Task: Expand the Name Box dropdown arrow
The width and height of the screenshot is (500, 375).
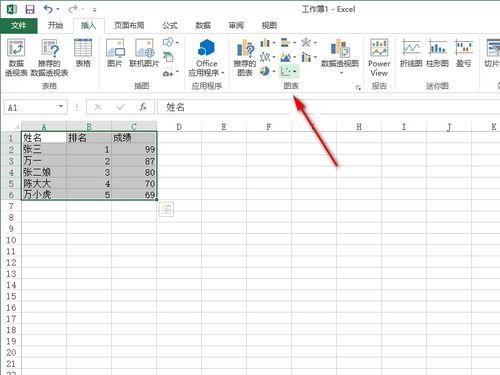Action: click(61, 107)
